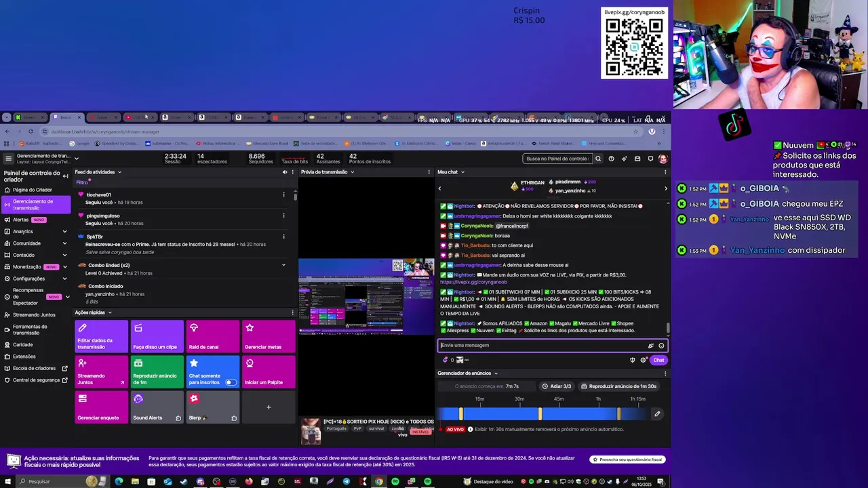Viewport: 868px width, 488px height.
Task: Open the hamburger menu in the dashboard header
Action: click(x=8, y=159)
